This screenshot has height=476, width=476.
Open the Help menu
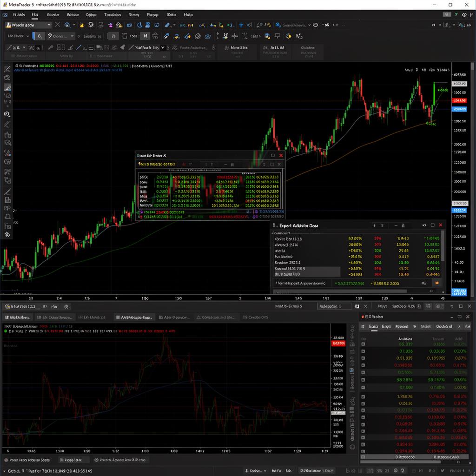point(188,14)
